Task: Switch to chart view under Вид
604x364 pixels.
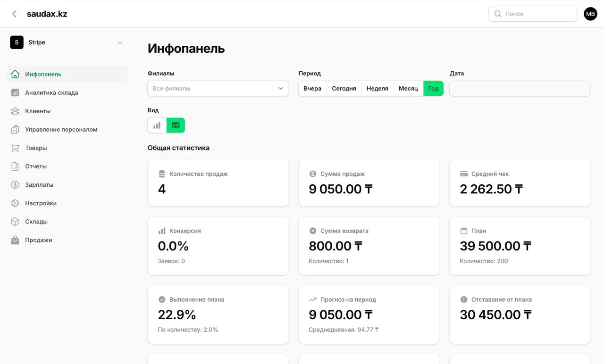Action: (x=157, y=125)
